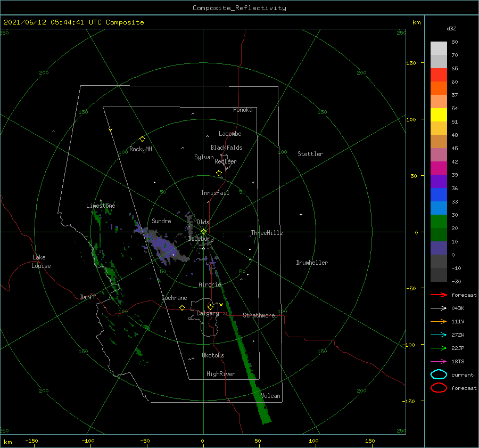Click the Composite_Reflectivity title

pos(240,8)
